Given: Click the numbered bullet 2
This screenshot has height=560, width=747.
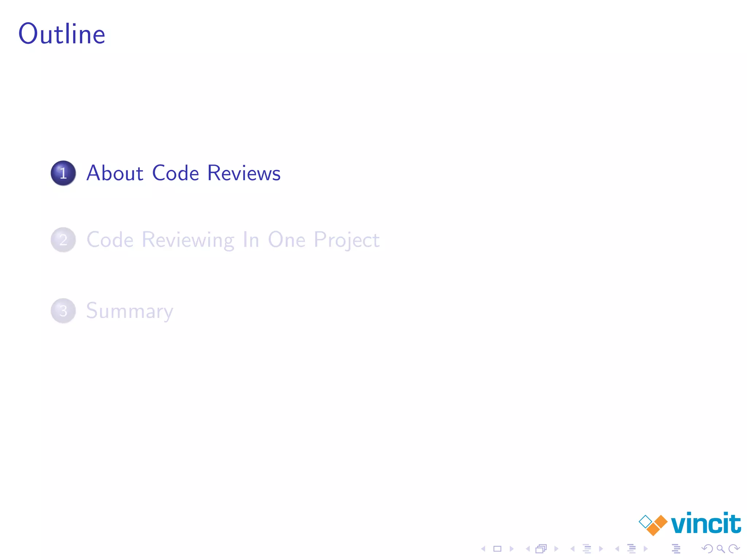Looking at the screenshot, I should pos(63,240).
